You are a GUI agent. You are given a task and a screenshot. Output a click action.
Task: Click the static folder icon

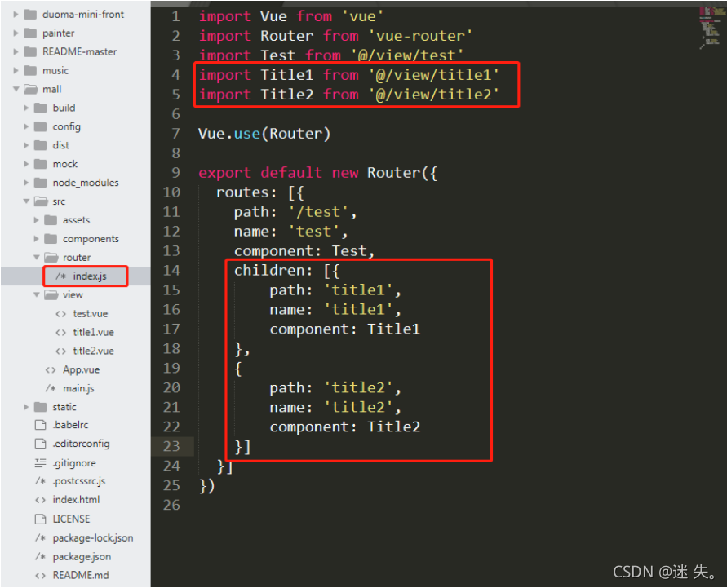tap(41, 407)
